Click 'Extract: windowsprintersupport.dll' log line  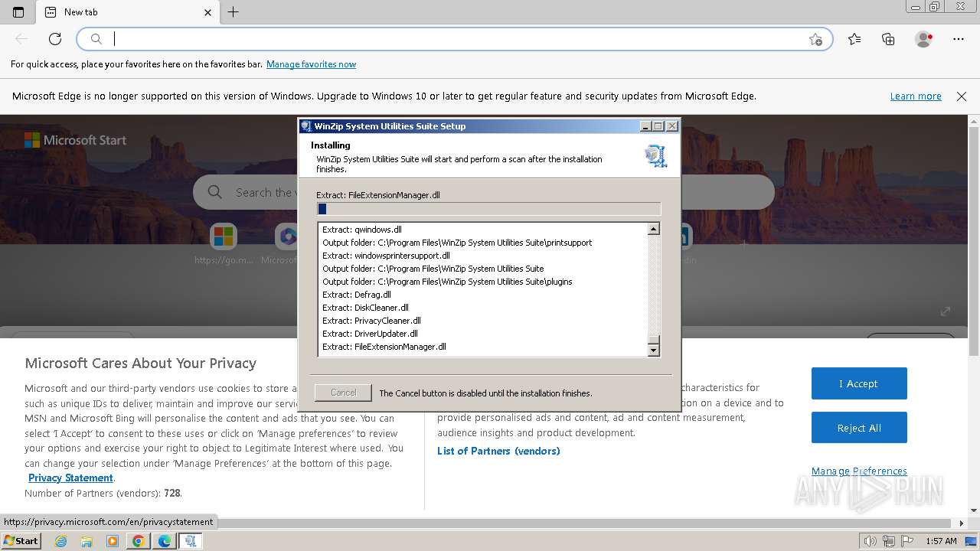386,256
